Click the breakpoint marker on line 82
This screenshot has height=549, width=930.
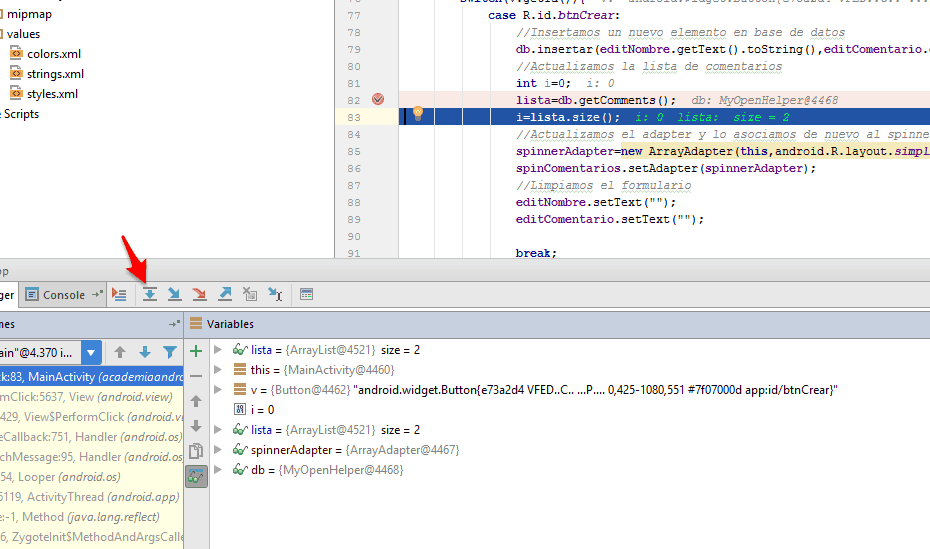(x=378, y=99)
